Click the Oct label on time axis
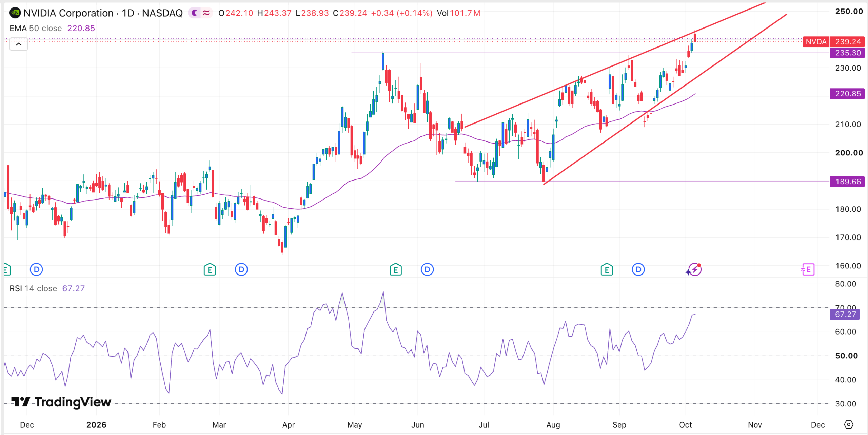868x435 pixels. pos(685,425)
